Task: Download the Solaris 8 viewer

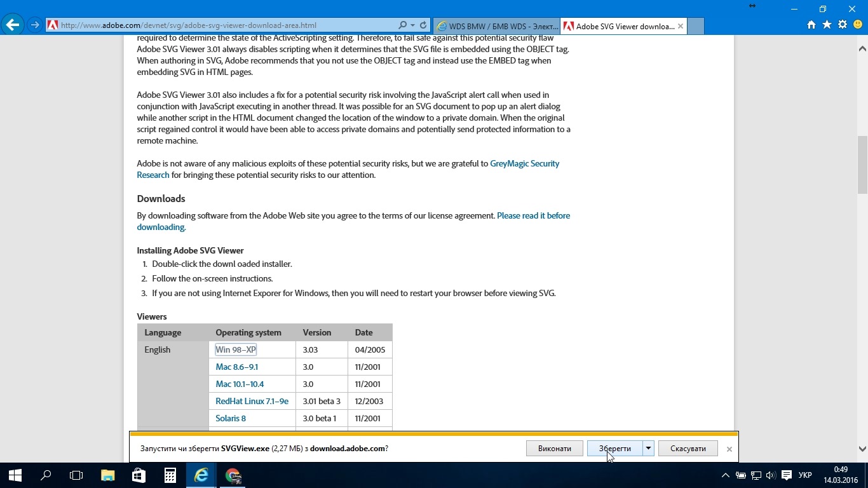Action: pyautogui.click(x=231, y=418)
